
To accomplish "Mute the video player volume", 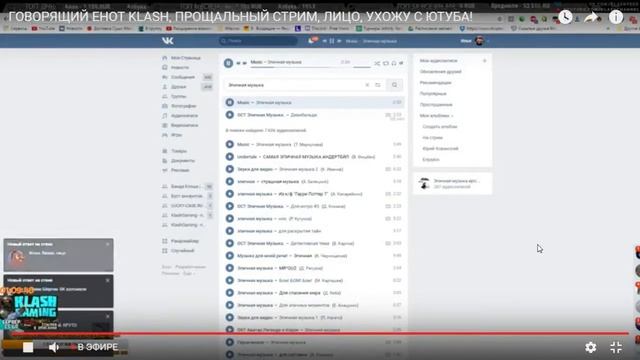I will pos(53,347).
